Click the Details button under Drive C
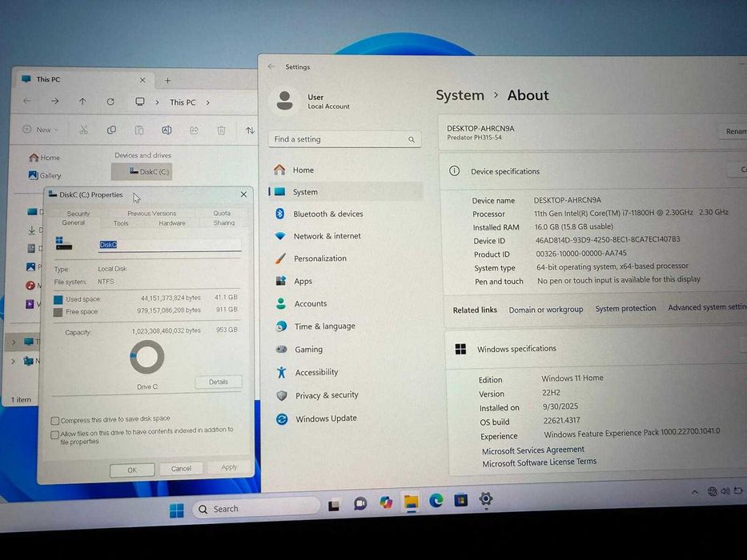The height and width of the screenshot is (560, 747). pos(219,382)
